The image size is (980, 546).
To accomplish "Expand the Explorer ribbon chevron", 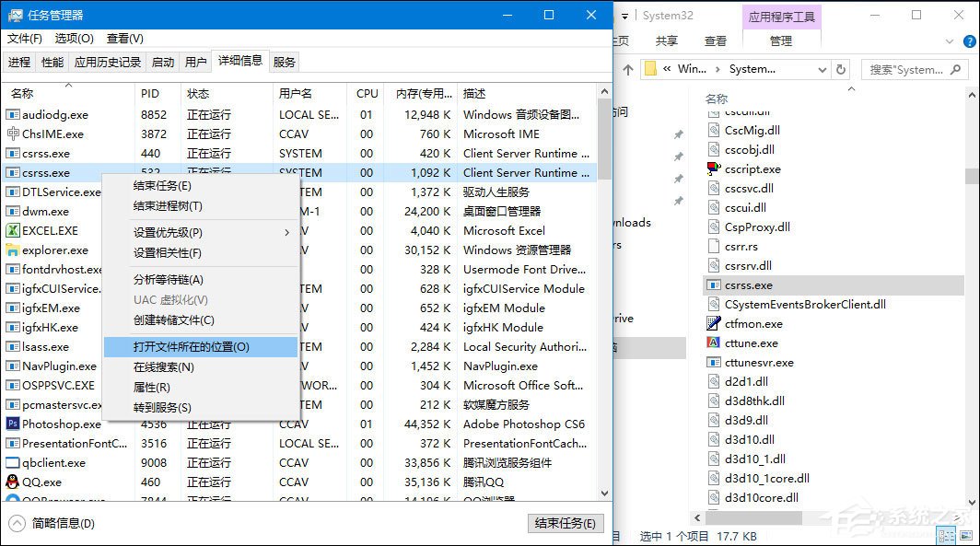I will click(950, 41).
